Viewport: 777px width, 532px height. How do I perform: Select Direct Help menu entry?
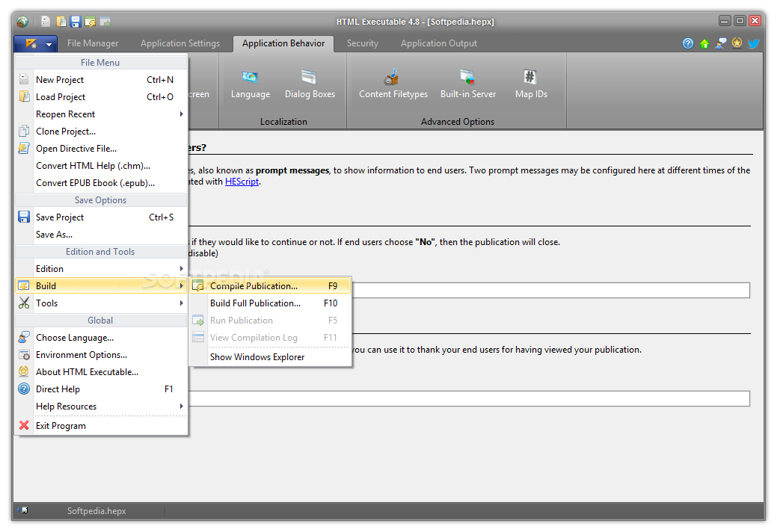pos(101,389)
